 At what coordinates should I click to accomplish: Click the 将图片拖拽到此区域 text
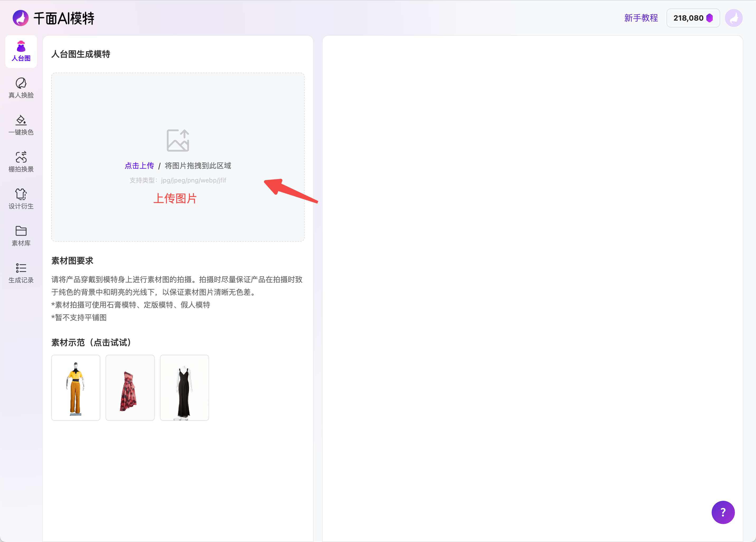pos(198,166)
